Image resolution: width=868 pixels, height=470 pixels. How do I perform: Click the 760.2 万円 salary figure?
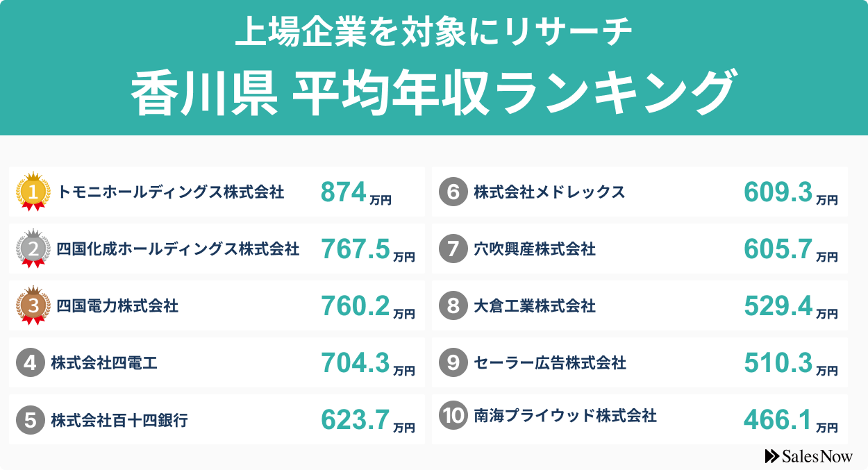click(x=367, y=306)
